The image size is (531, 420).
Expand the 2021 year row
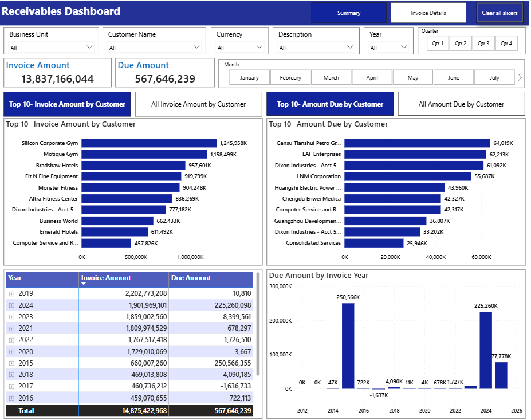point(11,328)
